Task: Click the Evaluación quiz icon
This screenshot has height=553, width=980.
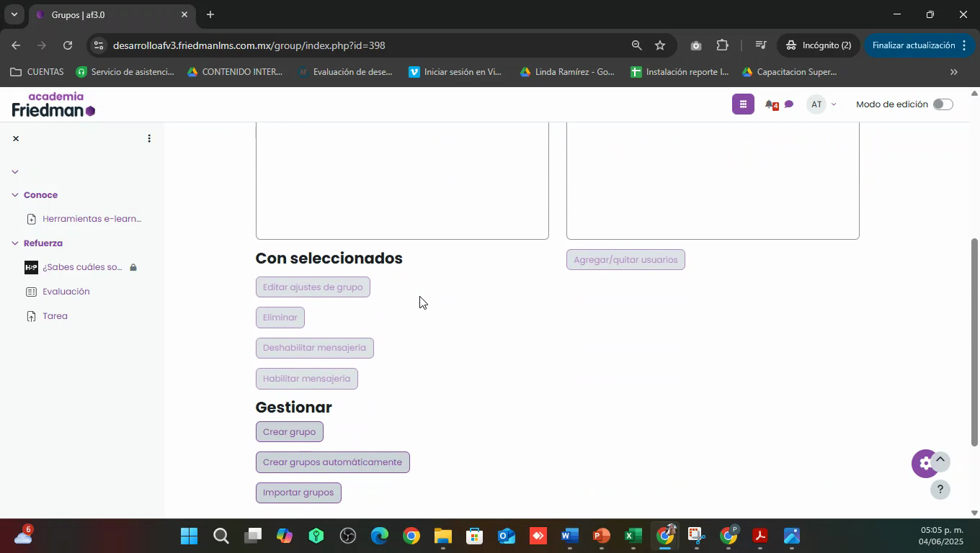Action: click(x=31, y=292)
